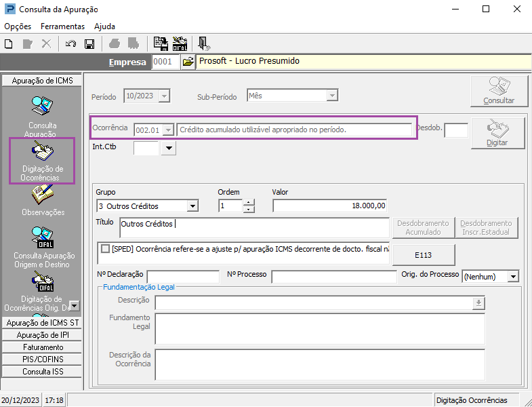Open the Opções menu
The height and width of the screenshot is (407, 532).
pyautogui.click(x=18, y=26)
